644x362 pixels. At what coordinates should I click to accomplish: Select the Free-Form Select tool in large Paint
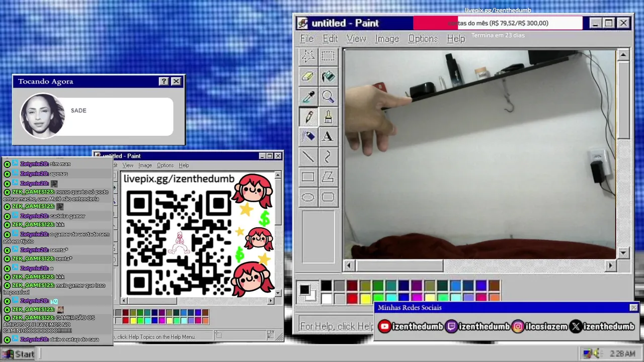(308, 56)
